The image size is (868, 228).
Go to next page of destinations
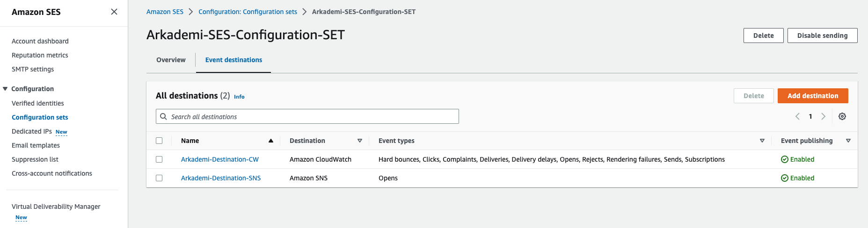[823, 116]
